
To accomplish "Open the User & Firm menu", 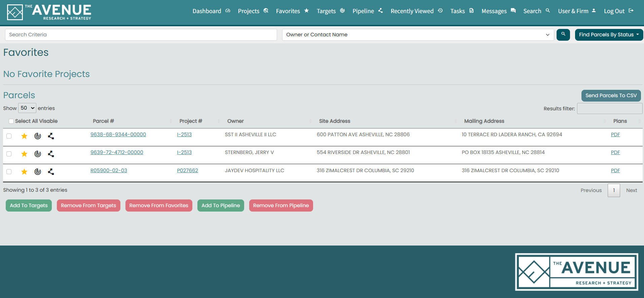I will pyautogui.click(x=577, y=11).
